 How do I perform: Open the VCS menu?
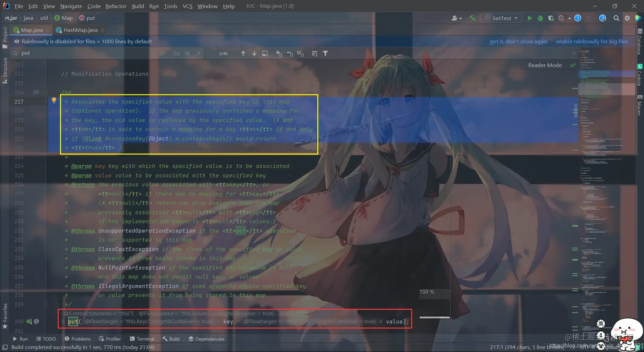coord(187,6)
